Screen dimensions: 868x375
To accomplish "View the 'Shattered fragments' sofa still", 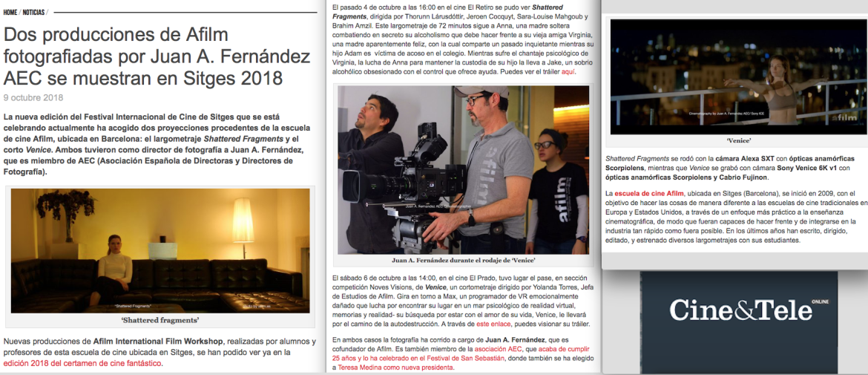I will click(x=160, y=251).
